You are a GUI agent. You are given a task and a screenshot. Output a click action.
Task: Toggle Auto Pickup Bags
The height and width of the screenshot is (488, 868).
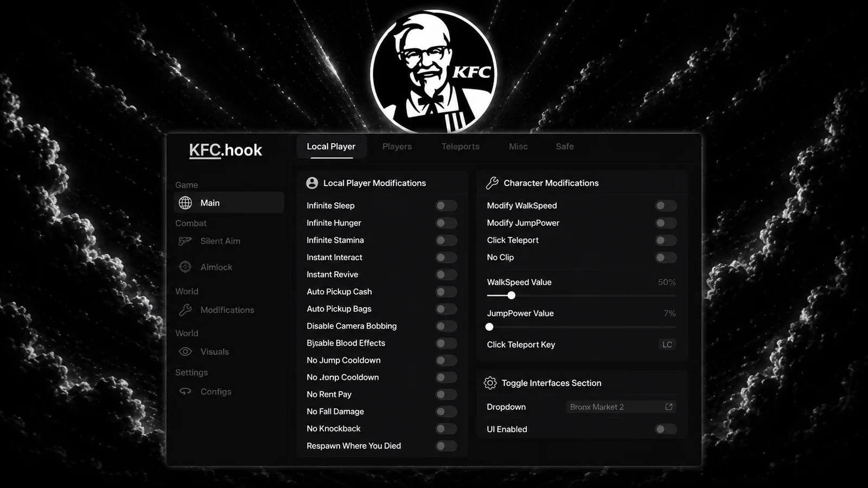point(446,309)
